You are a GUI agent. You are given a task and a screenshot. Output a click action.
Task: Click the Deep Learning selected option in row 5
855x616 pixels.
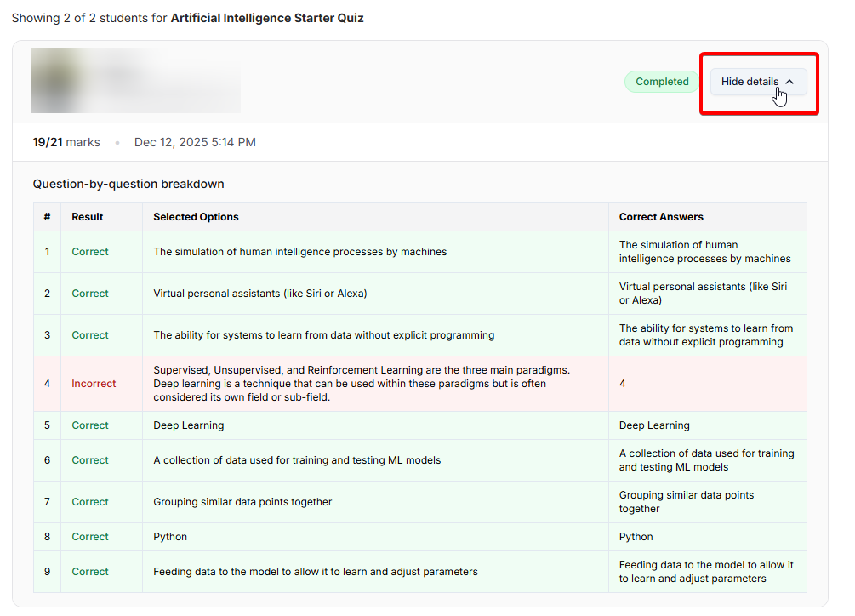188,425
